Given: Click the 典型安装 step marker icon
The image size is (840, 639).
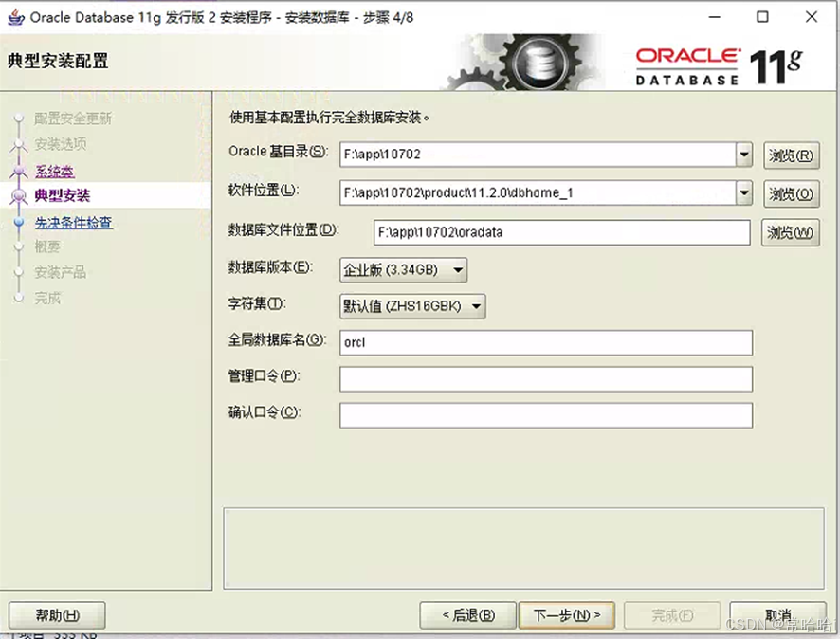Looking at the screenshot, I should pos(19,196).
